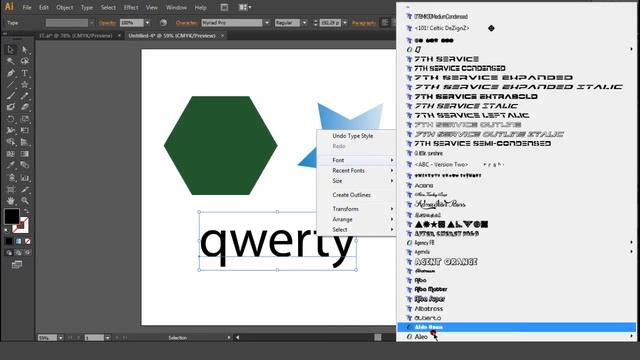Activate the Rotate tool

pos(11,119)
